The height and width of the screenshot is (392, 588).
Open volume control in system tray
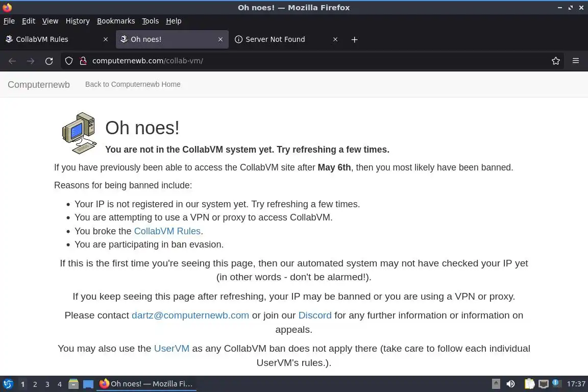[x=510, y=384]
